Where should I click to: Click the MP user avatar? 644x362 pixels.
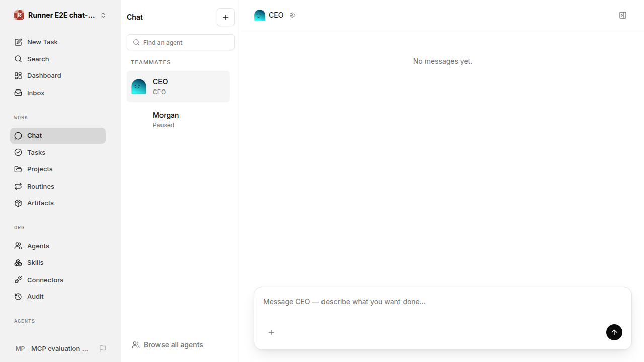(x=20, y=348)
